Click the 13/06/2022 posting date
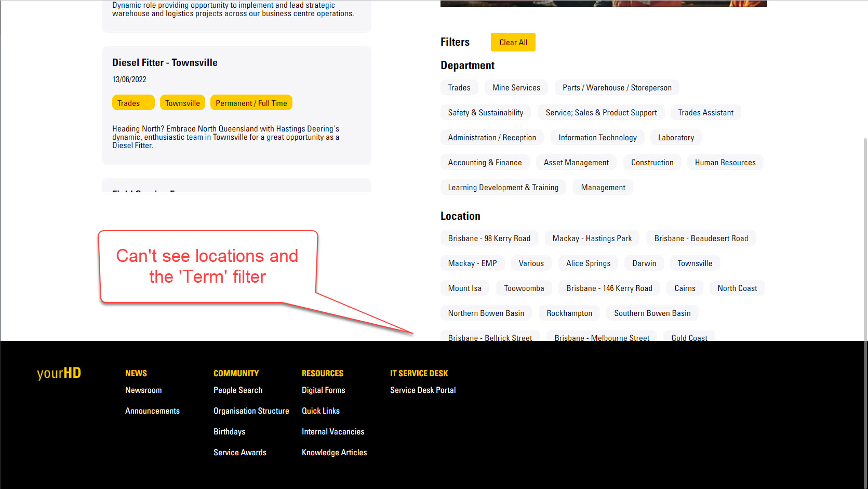Screen dimensions: 868x489 click(129, 80)
